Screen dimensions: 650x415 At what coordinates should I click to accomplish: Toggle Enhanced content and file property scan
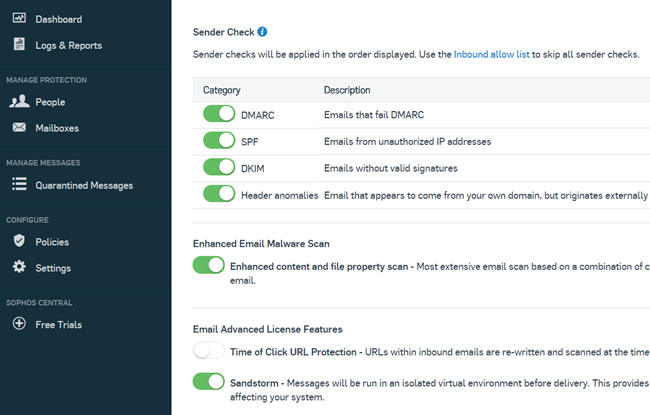coord(209,266)
